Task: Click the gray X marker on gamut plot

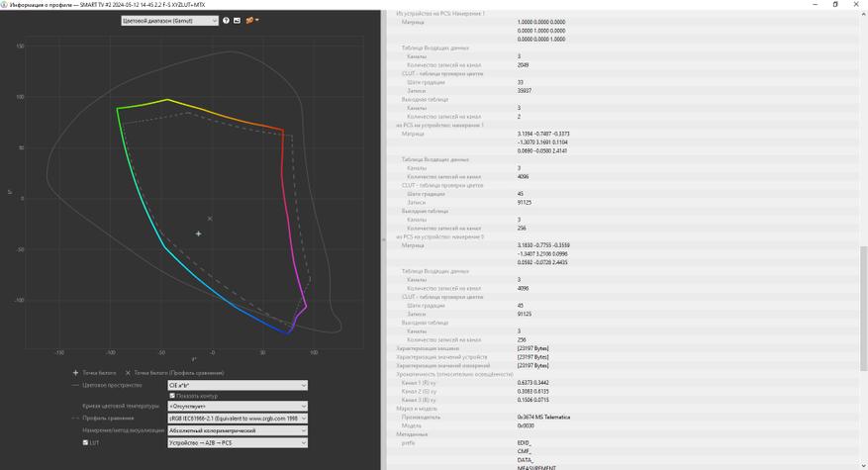Action: [210, 219]
